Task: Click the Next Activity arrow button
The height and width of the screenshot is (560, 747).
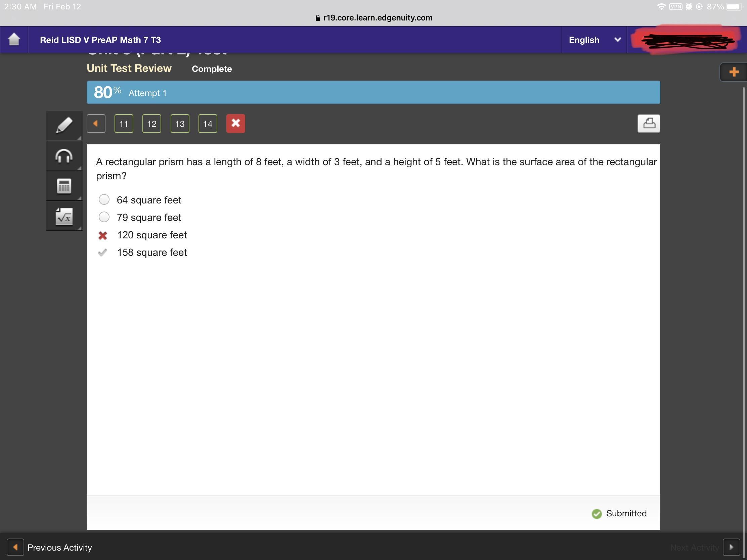Action: [x=731, y=547]
